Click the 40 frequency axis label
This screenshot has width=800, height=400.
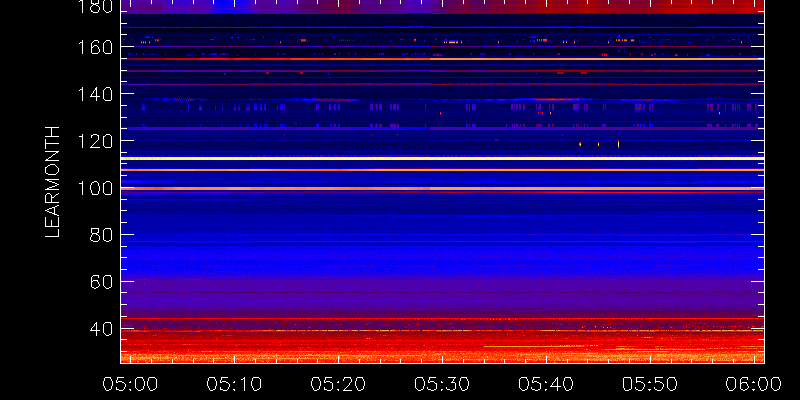click(102, 329)
